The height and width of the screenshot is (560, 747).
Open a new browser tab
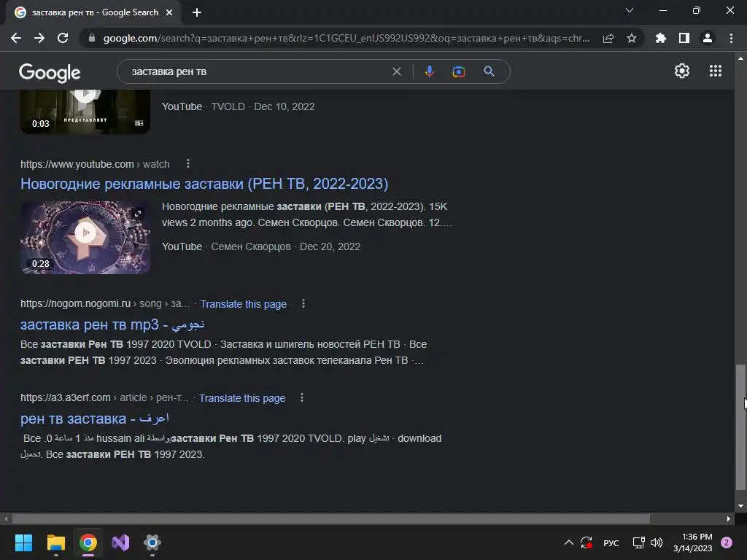pos(197,12)
